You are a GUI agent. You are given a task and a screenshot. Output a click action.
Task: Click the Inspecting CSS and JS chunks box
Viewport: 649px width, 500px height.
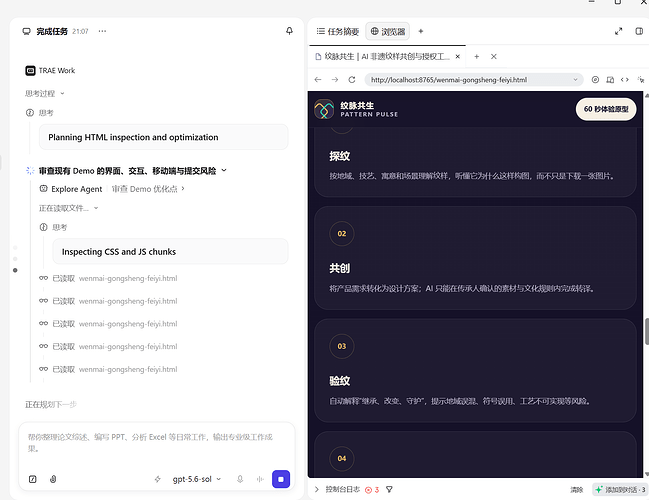click(170, 252)
